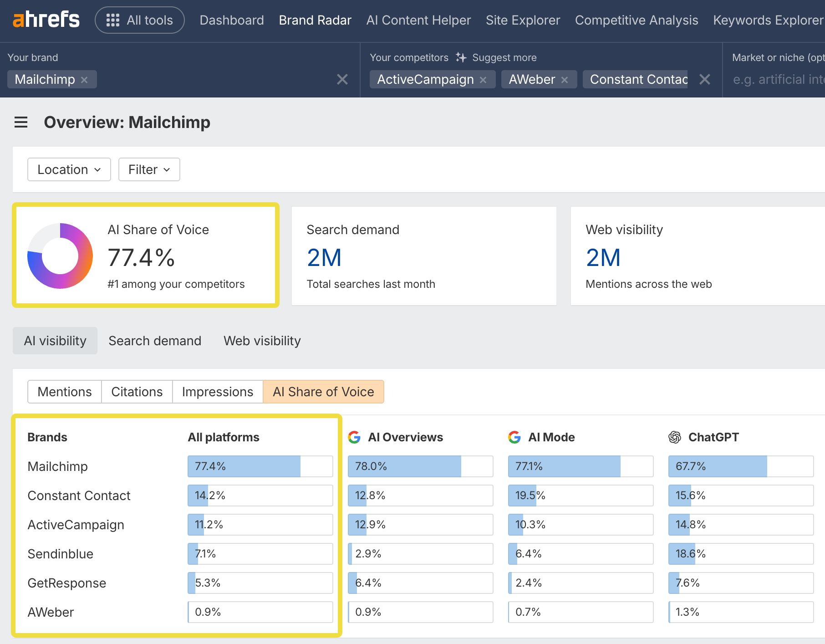Remove the Mailchimp brand tag
Screen dimensions: 825x644
pos(84,80)
